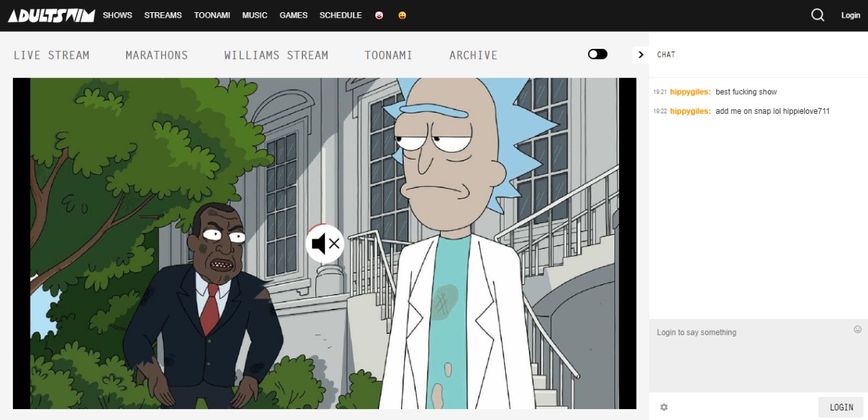Viewport: 868px width, 420px height.
Task: Open the MUSIC section
Action: click(255, 15)
